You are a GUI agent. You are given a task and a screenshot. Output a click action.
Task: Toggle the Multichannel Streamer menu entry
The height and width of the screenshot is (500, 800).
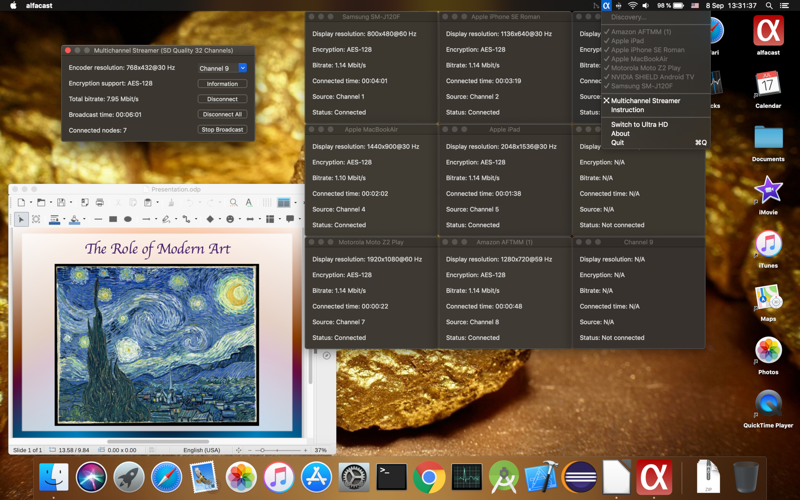(645, 101)
